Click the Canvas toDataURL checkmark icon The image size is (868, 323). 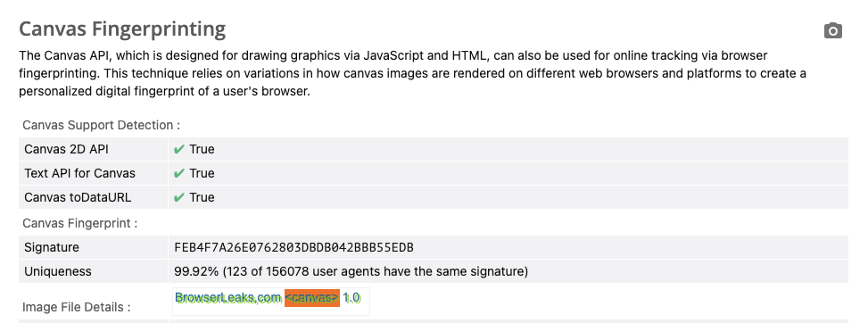(178, 198)
